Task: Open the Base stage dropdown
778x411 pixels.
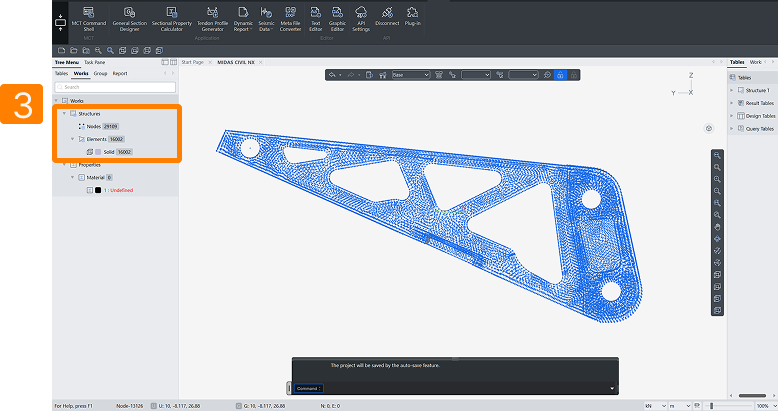Action: [411, 75]
